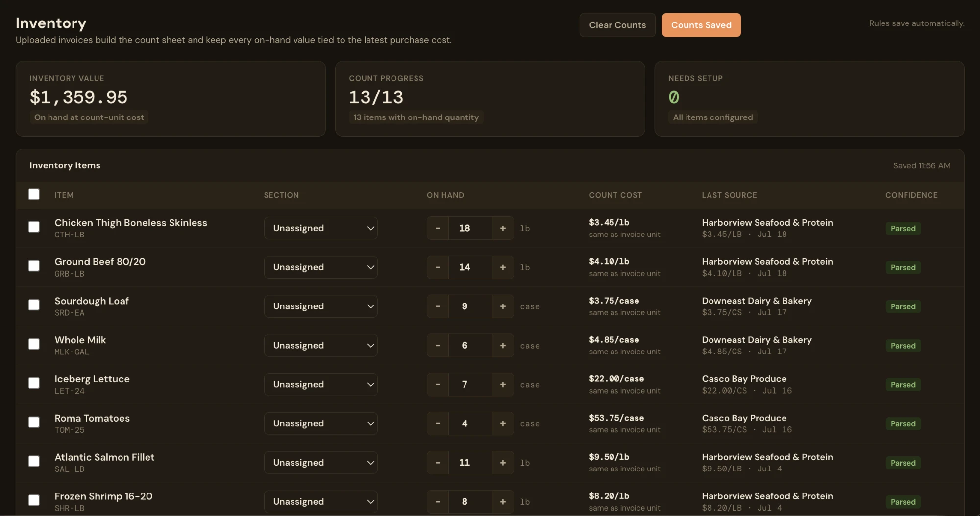Increase Chicken Thigh on-hand with plus button
Image resolution: width=980 pixels, height=516 pixels.
(503, 228)
